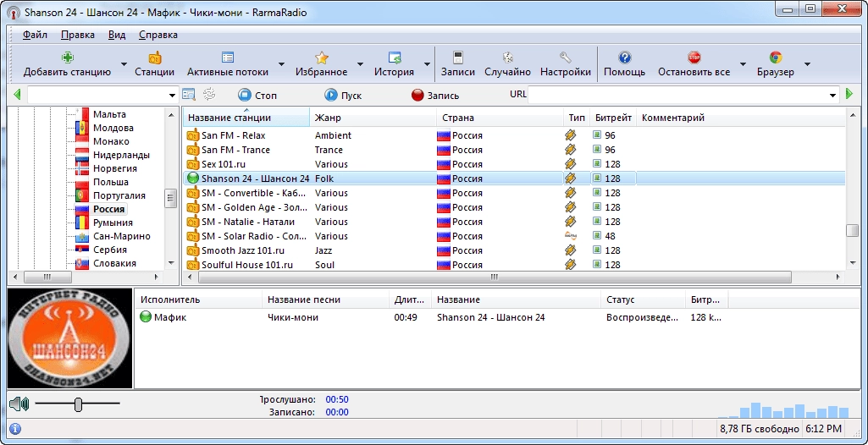Click the green go arrow by URL
The image size is (868, 445).
point(849,95)
